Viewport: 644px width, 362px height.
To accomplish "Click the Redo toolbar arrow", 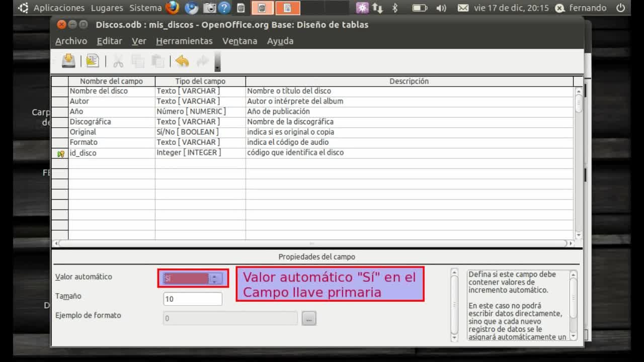I will click(x=202, y=61).
